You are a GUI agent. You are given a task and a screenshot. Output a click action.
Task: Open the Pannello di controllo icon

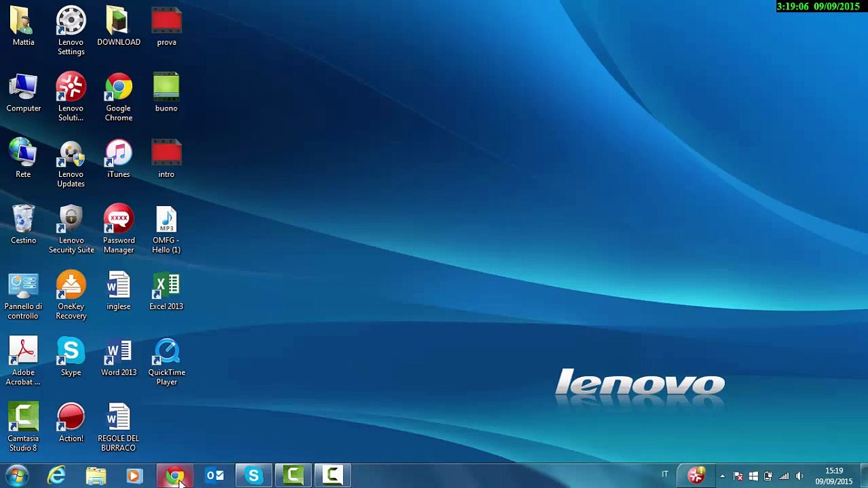point(23,296)
